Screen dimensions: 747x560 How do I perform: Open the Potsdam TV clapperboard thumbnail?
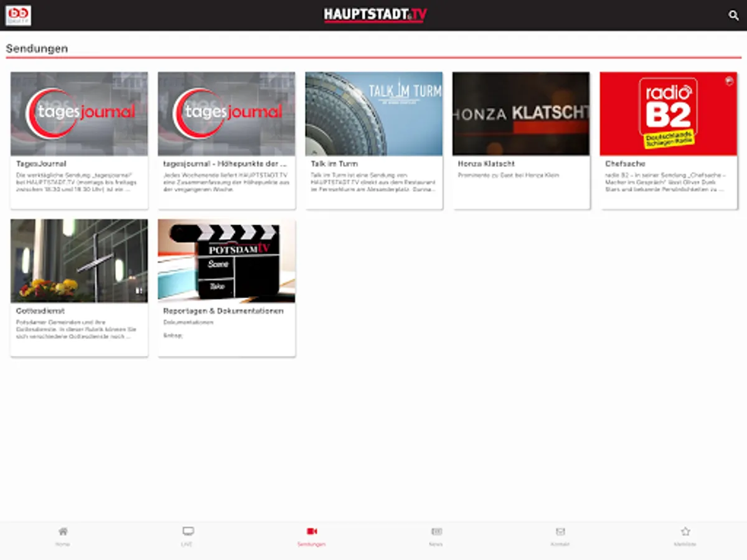pyautogui.click(x=227, y=261)
